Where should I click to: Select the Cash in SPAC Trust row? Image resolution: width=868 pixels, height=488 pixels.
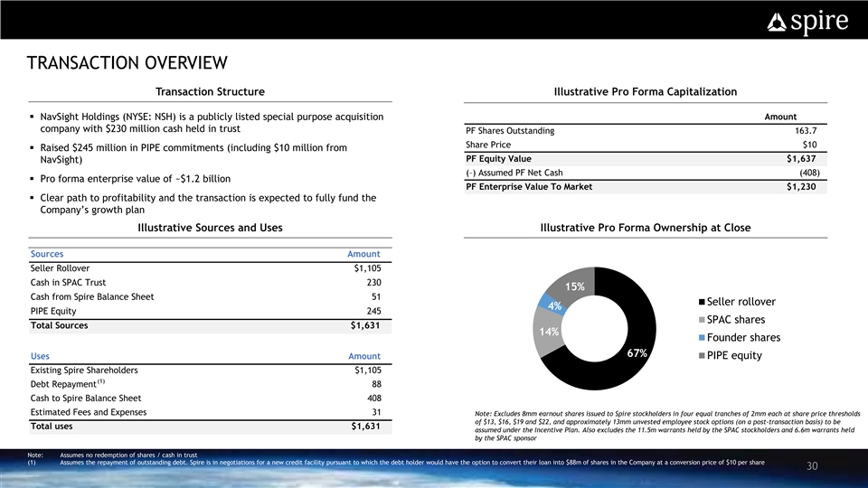[208, 282]
